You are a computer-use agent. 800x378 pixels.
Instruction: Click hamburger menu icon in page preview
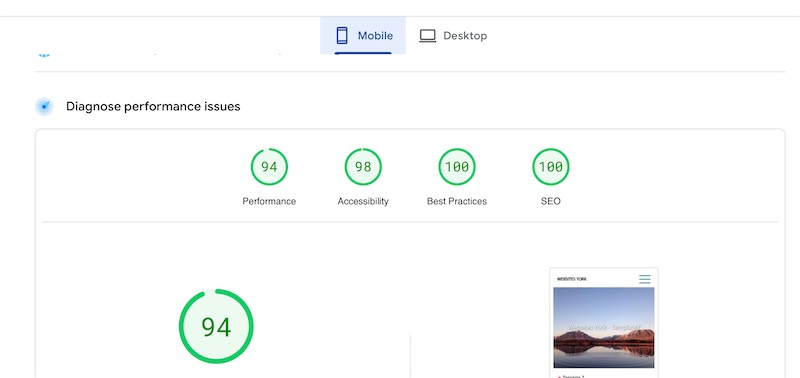click(645, 279)
